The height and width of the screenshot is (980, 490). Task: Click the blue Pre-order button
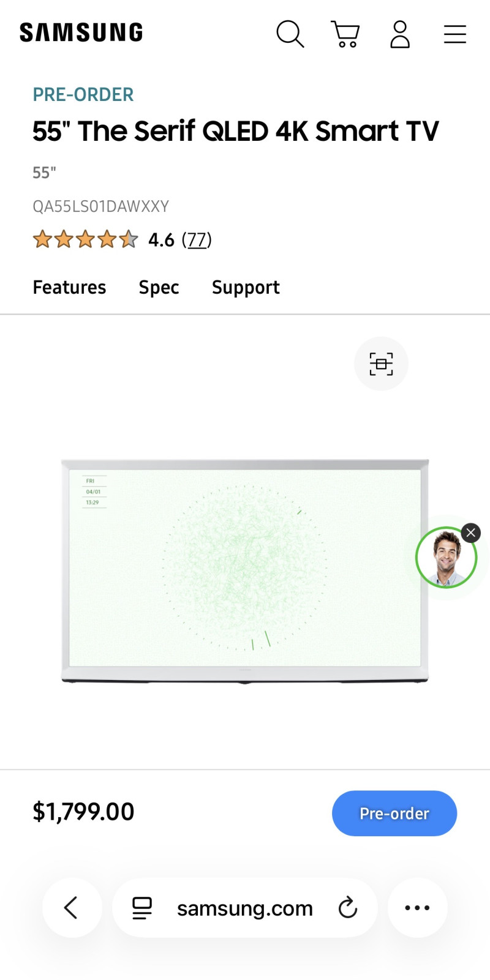coord(394,813)
